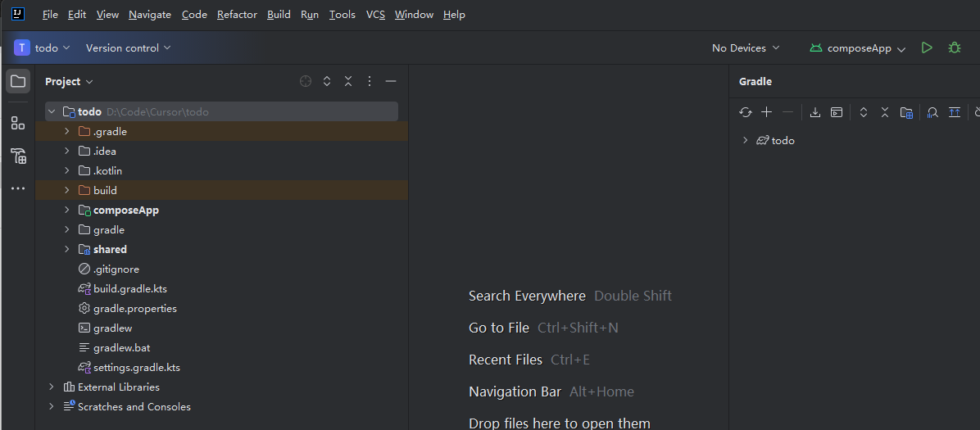Select opened file locate target icon
Image resolution: width=980 pixels, height=430 pixels.
305,81
